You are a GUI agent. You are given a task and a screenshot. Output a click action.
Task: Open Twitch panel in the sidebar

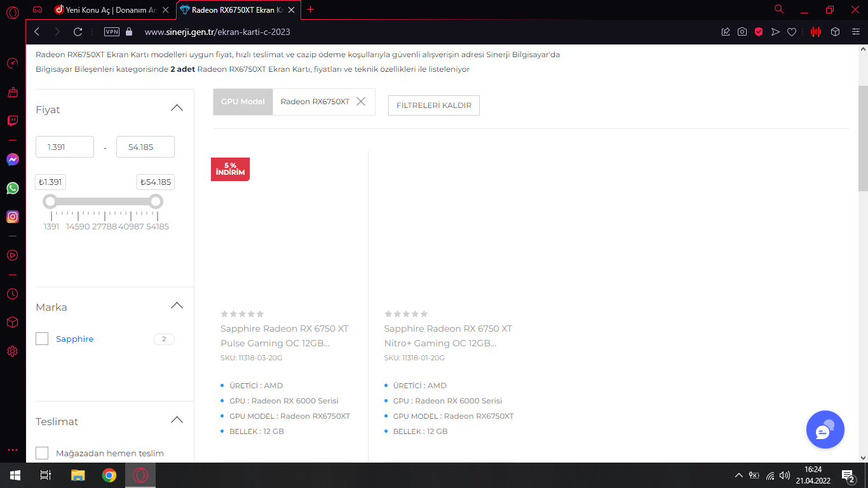[13, 121]
